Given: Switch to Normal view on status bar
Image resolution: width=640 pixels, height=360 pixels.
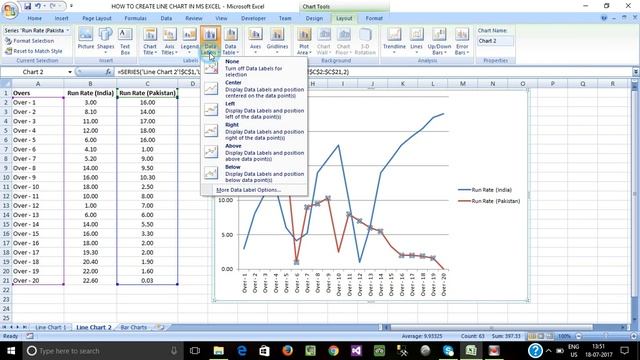Looking at the screenshot, I should point(532,336).
